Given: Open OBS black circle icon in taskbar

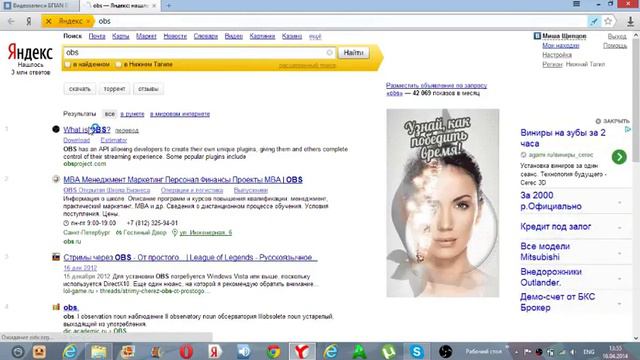Looking at the screenshot, I should 445,351.
